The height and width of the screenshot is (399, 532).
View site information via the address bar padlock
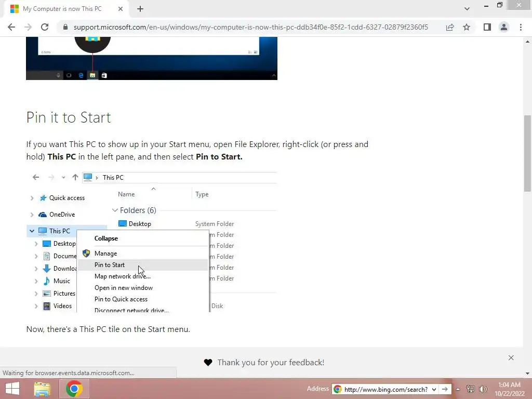(x=65, y=27)
